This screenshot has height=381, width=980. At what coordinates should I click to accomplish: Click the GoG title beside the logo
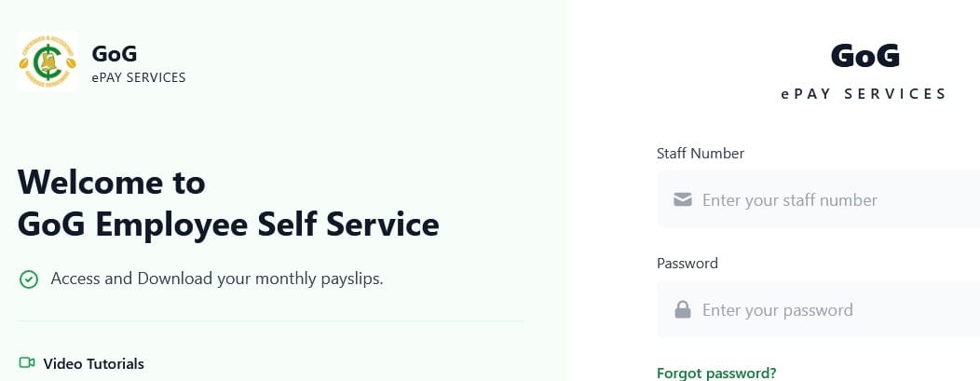click(x=115, y=54)
